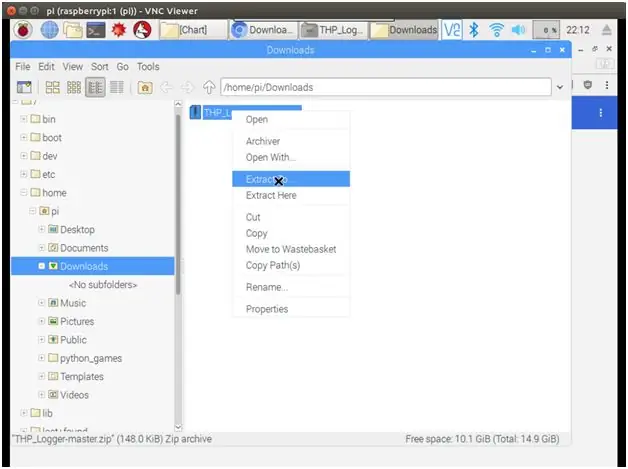628x469 pixels.
Task: Expand the Desktop folder tree node
Action: [x=41, y=229]
